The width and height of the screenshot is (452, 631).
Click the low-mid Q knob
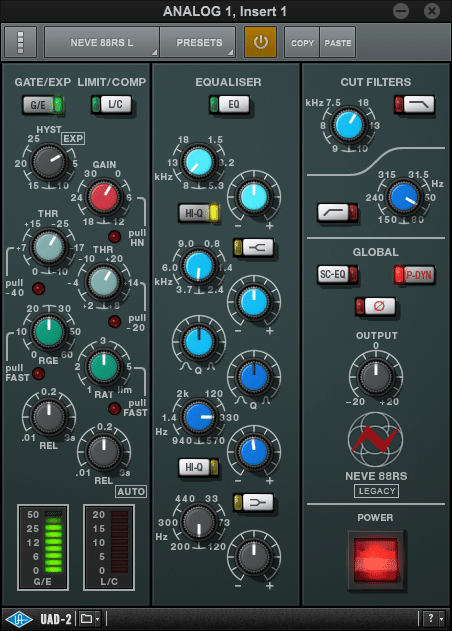click(x=254, y=377)
